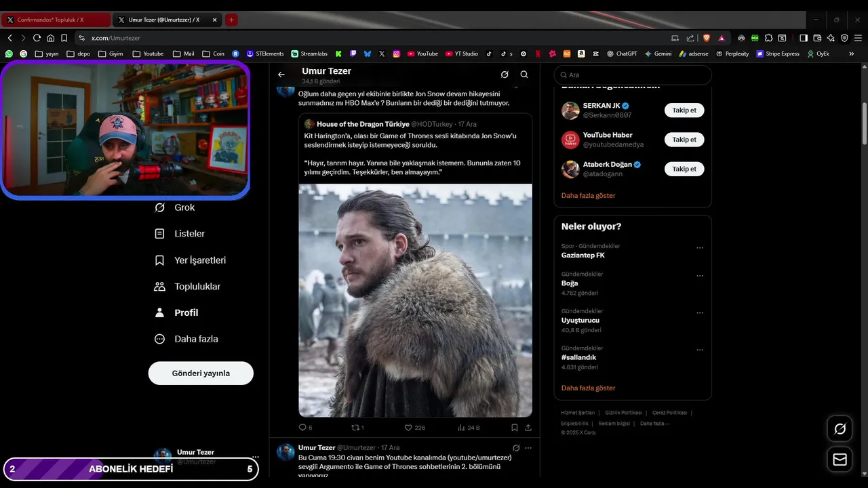868x488 pixels.
Task: Select the Umur Tezer (@Umurtezer) browser tab
Action: [x=167, y=20]
